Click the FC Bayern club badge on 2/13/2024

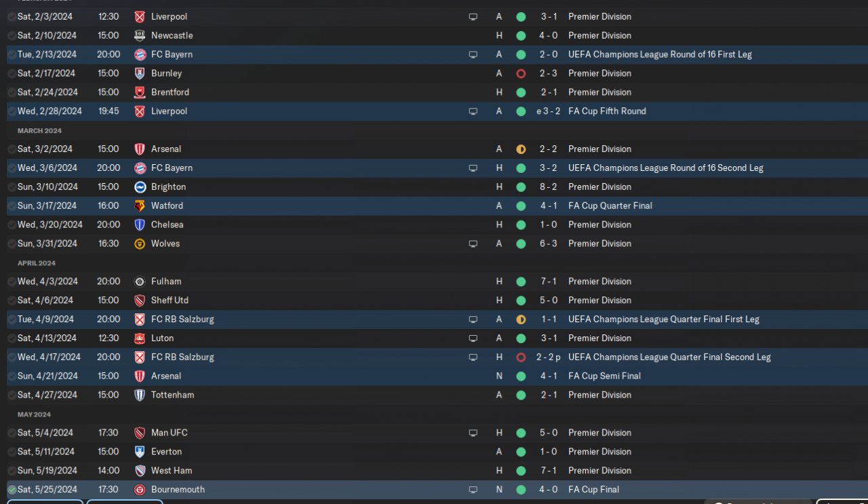click(140, 54)
